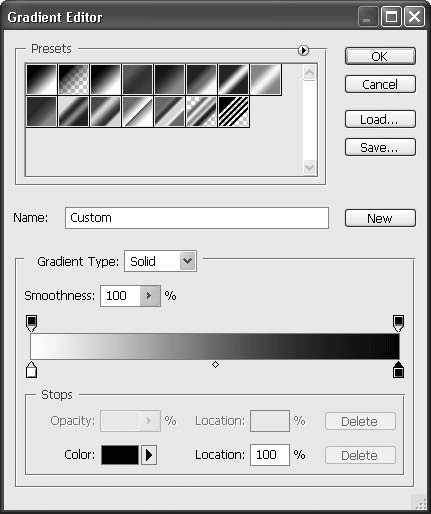Open the Gradient Type dropdown

coord(160,261)
